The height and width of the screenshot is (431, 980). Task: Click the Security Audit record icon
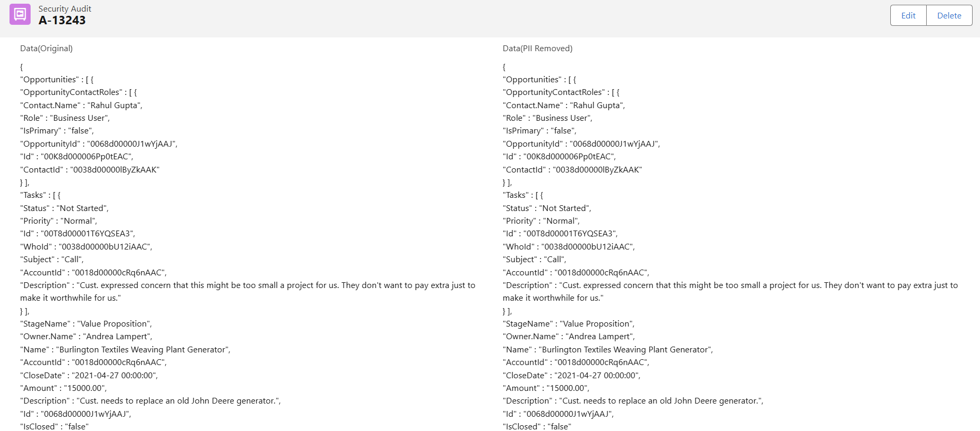click(20, 15)
